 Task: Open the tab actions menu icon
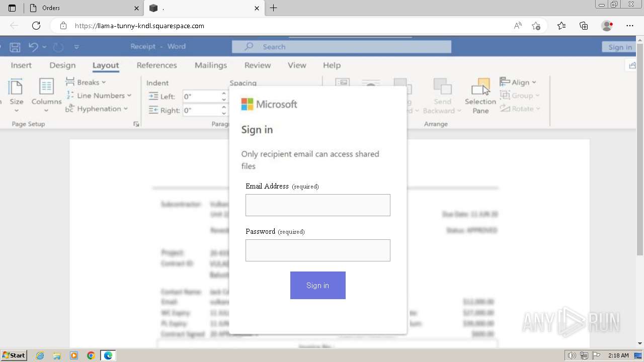pyautogui.click(x=12, y=8)
